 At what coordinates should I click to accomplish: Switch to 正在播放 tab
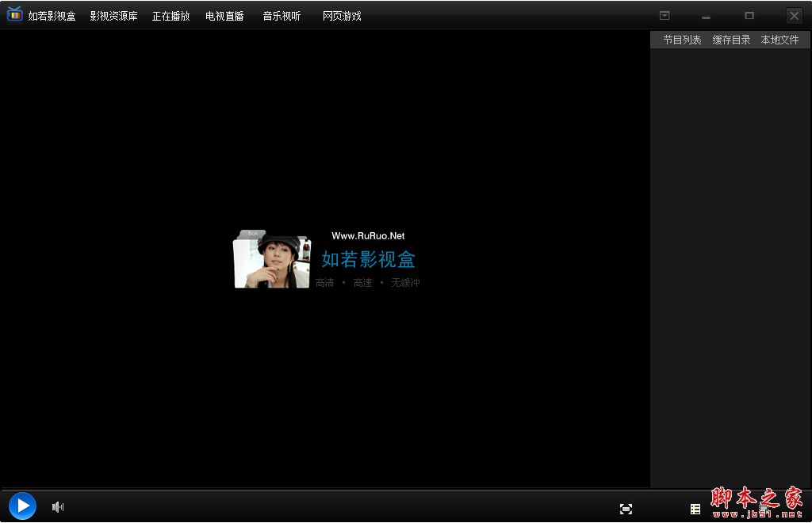point(171,16)
